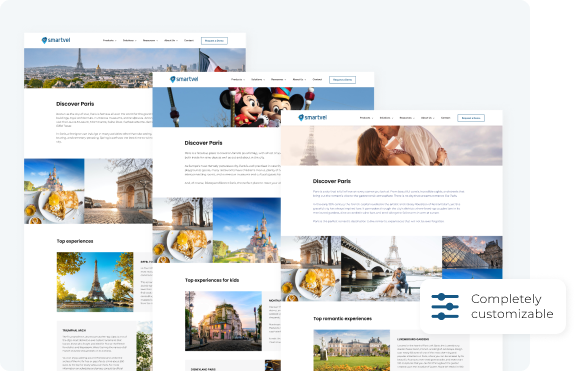The width and height of the screenshot is (576, 371).
Task: Open the Resources dropdown on the leftmost page
Action: pyautogui.click(x=150, y=40)
